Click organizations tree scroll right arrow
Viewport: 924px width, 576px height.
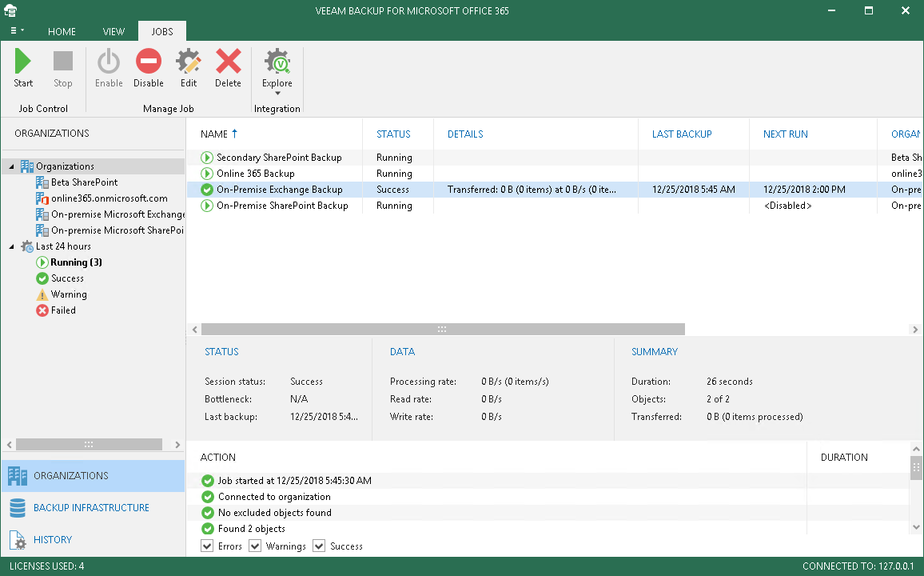tap(177, 445)
